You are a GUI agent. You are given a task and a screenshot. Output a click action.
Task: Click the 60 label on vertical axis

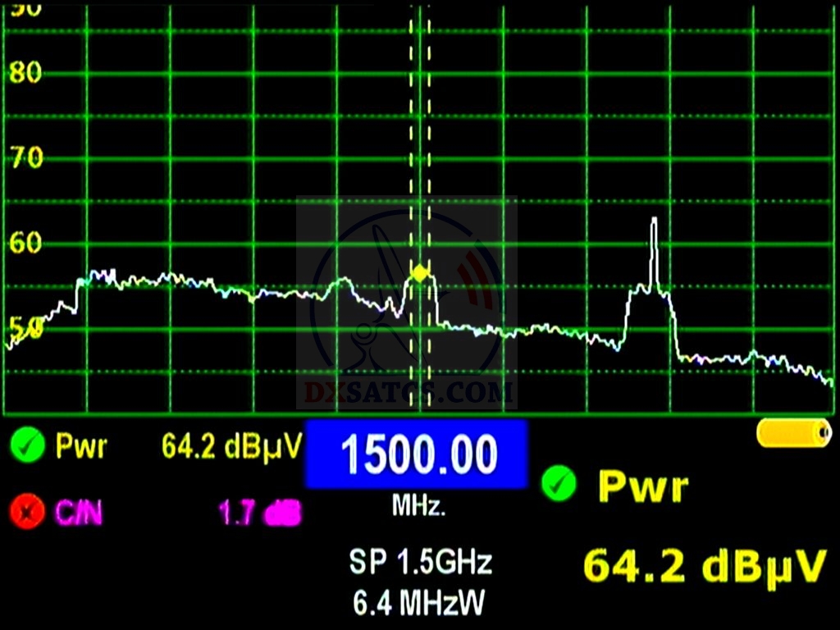(x=25, y=243)
